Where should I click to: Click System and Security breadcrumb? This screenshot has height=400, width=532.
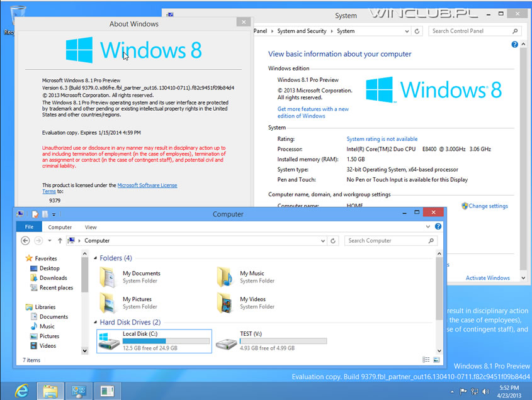pyautogui.click(x=302, y=31)
